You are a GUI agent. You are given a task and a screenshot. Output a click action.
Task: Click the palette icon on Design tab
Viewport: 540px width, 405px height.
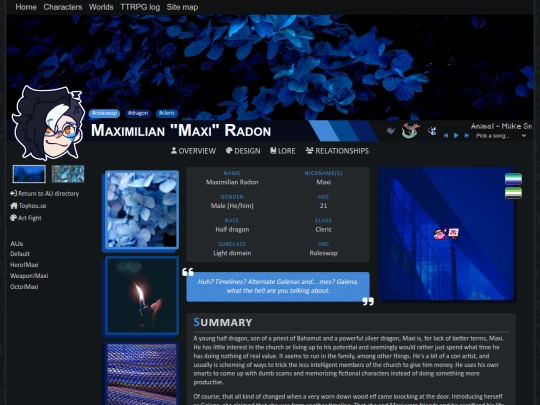point(229,150)
